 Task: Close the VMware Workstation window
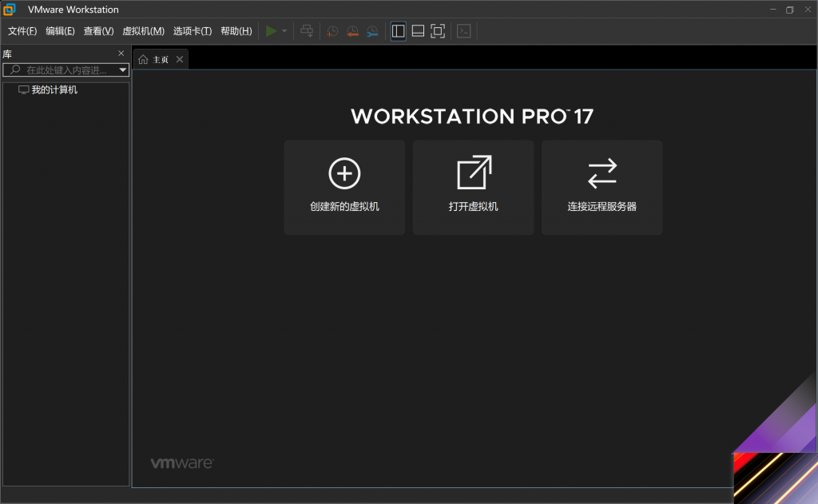coord(808,10)
